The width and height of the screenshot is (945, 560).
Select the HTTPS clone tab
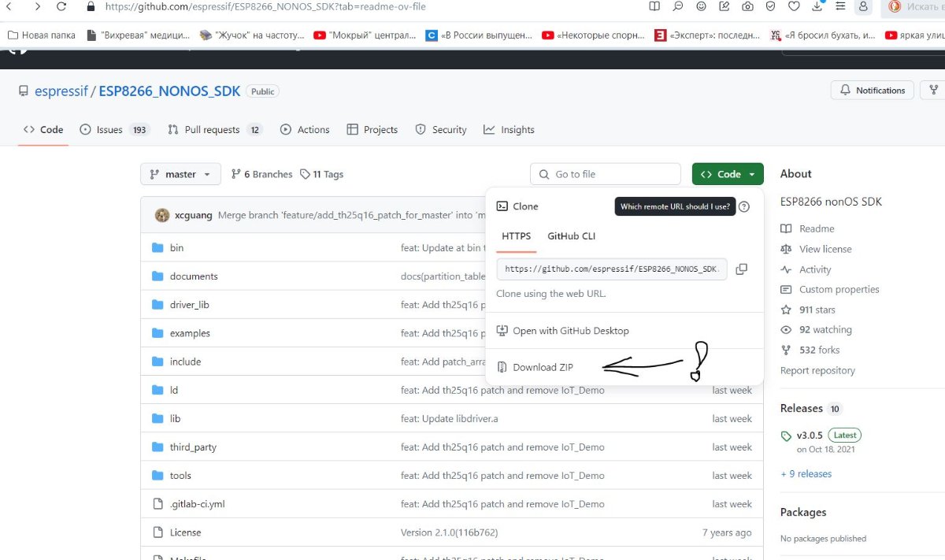pyautogui.click(x=517, y=236)
